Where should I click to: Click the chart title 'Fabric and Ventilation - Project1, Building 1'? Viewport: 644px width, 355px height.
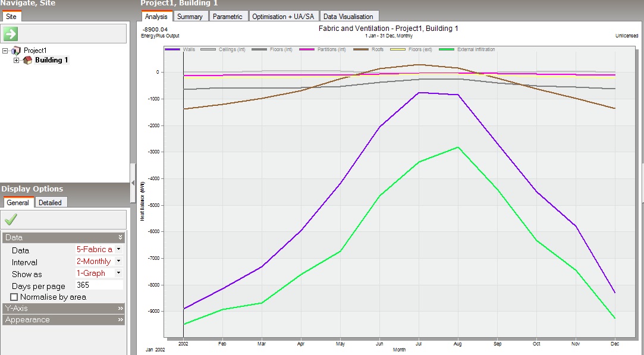point(388,29)
